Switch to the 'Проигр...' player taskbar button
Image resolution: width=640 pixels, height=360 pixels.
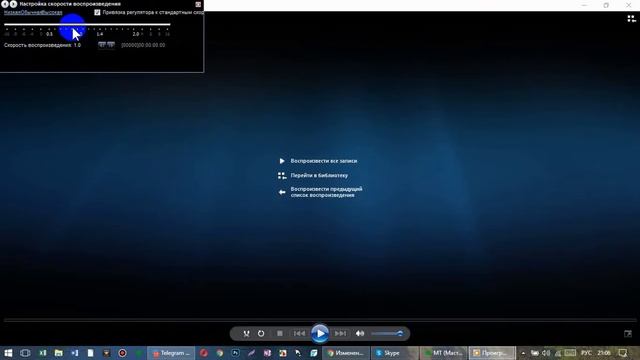[x=492, y=353]
